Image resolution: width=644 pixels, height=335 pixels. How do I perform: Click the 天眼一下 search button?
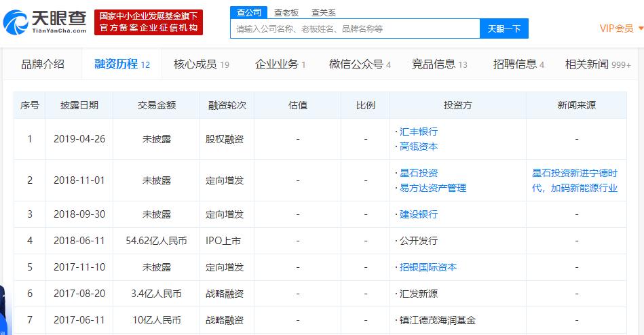coord(504,28)
